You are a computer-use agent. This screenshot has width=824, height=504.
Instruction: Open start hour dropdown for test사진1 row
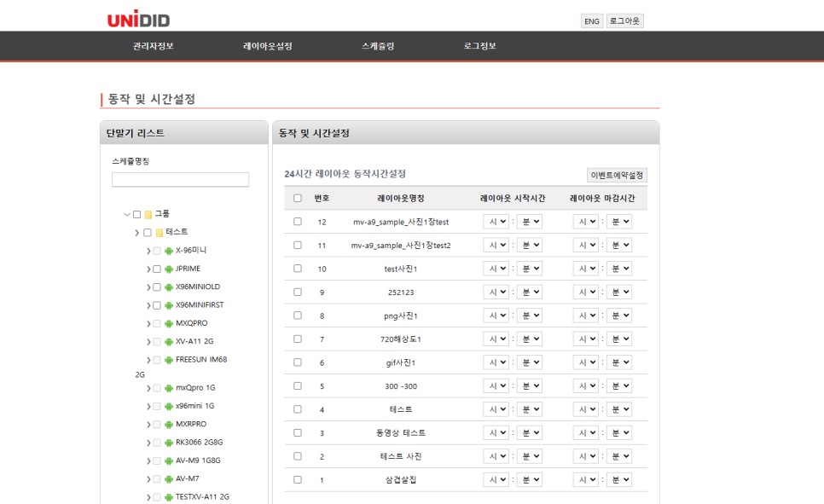click(496, 269)
